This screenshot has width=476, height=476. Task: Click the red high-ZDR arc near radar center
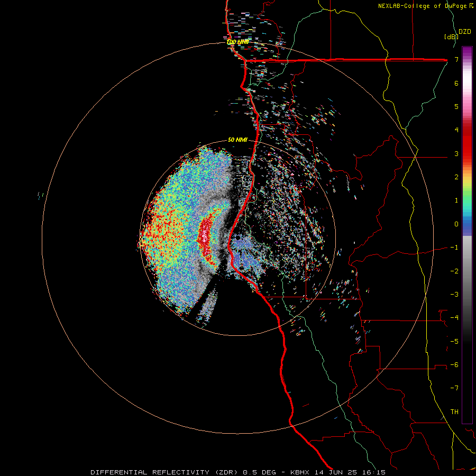tap(206, 236)
